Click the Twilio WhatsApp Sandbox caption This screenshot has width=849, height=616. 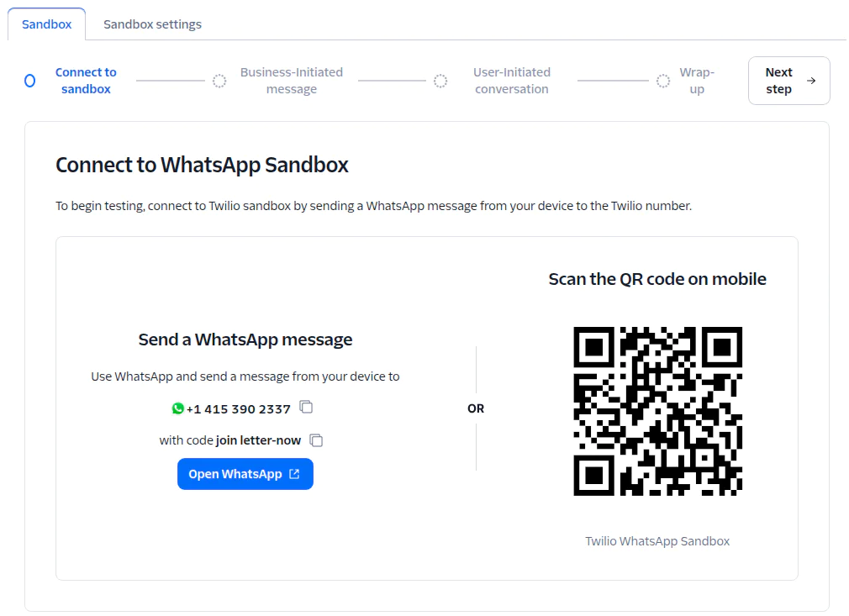tap(657, 540)
